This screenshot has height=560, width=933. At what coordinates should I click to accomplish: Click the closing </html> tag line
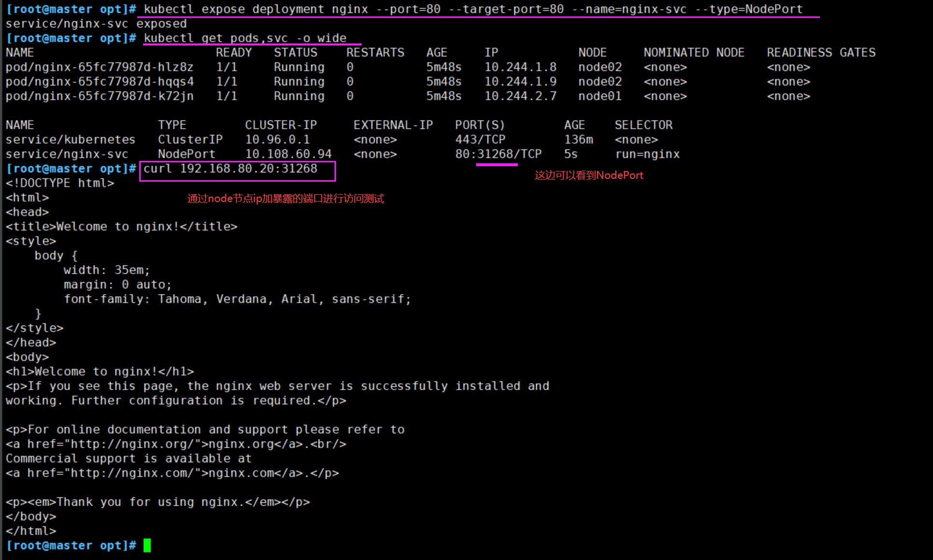[x=31, y=531]
